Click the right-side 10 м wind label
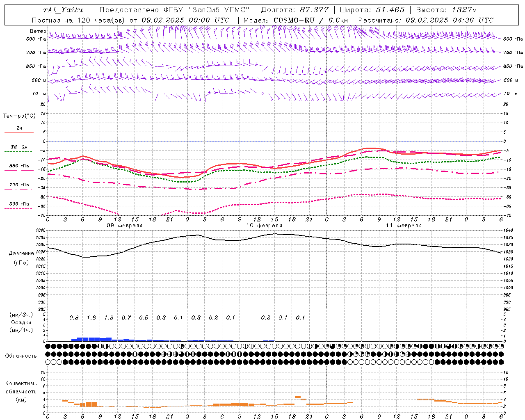 point(511,94)
